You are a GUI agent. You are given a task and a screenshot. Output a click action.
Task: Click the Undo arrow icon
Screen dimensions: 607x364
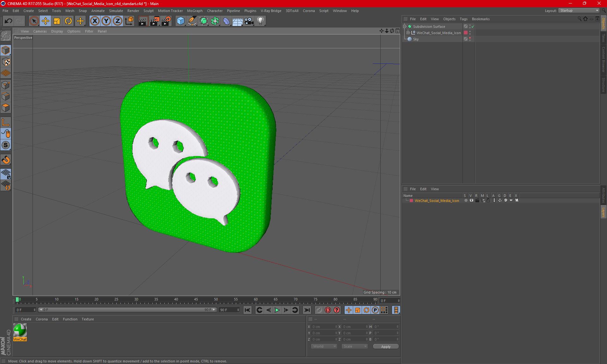tap(9, 21)
